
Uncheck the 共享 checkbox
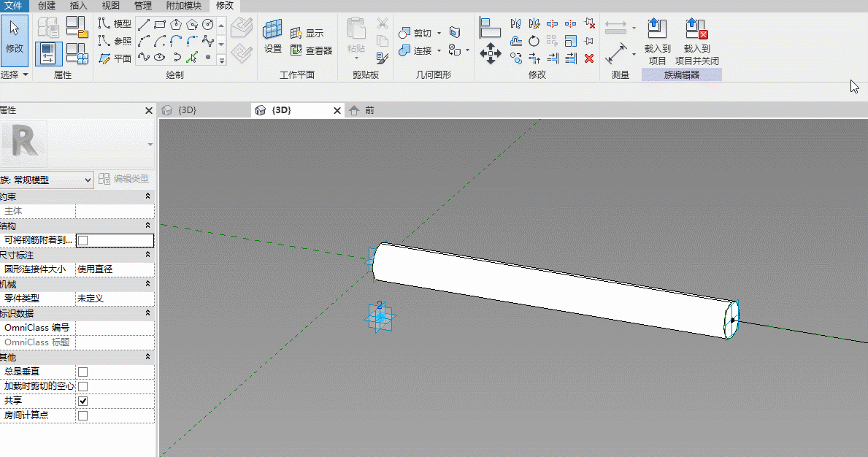pyautogui.click(x=83, y=401)
